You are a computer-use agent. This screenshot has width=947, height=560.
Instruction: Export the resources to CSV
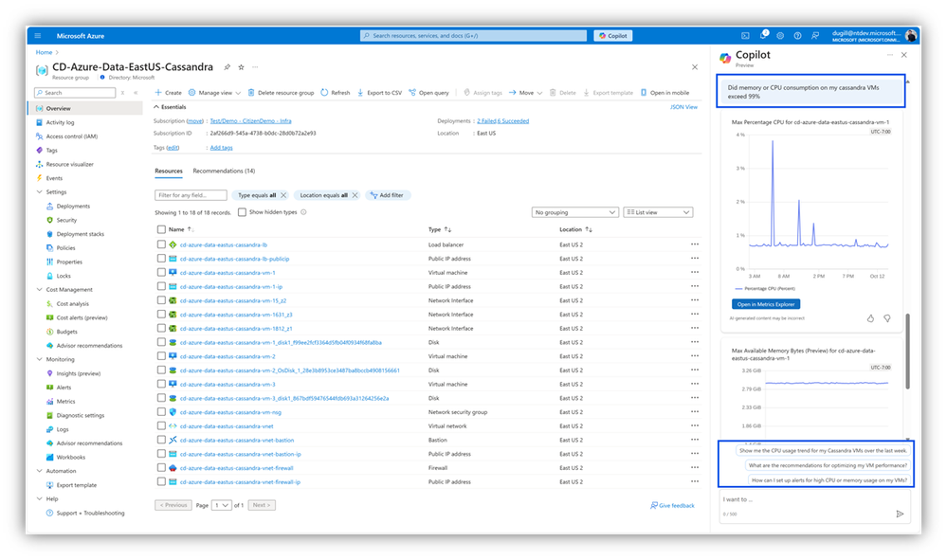coord(379,92)
